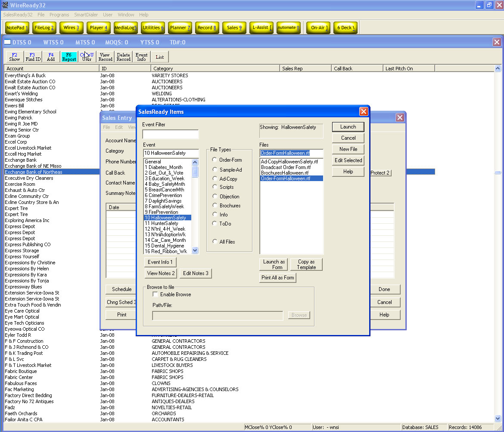Screen dimensions: 504x432
Task: Open the Record 8 module button
Action: point(207,28)
